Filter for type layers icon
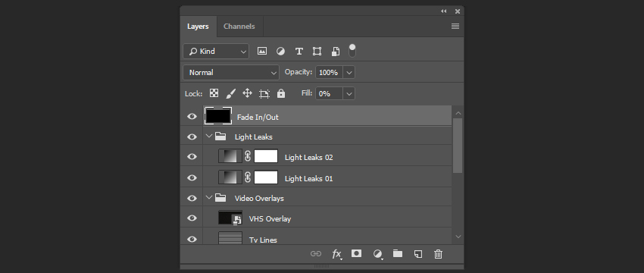This screenshot has width=644, height=273. click(x=299, y=51)
